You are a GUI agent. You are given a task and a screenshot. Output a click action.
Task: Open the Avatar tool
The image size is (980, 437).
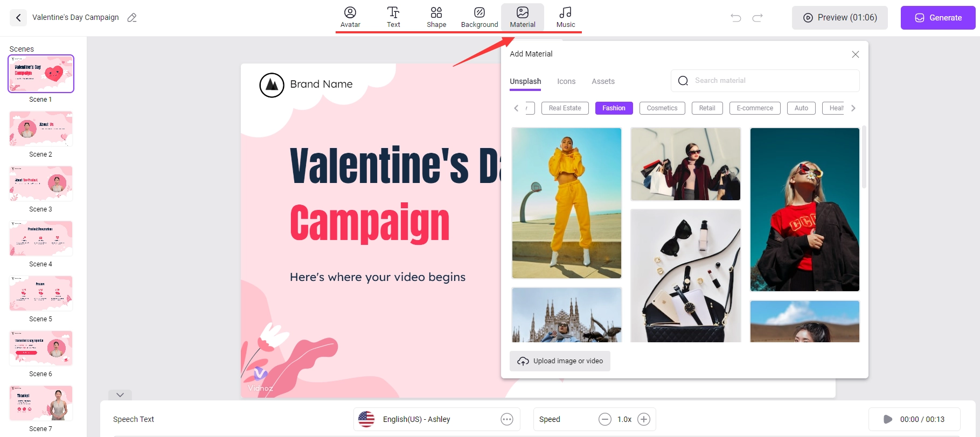[x=350, y=17]
